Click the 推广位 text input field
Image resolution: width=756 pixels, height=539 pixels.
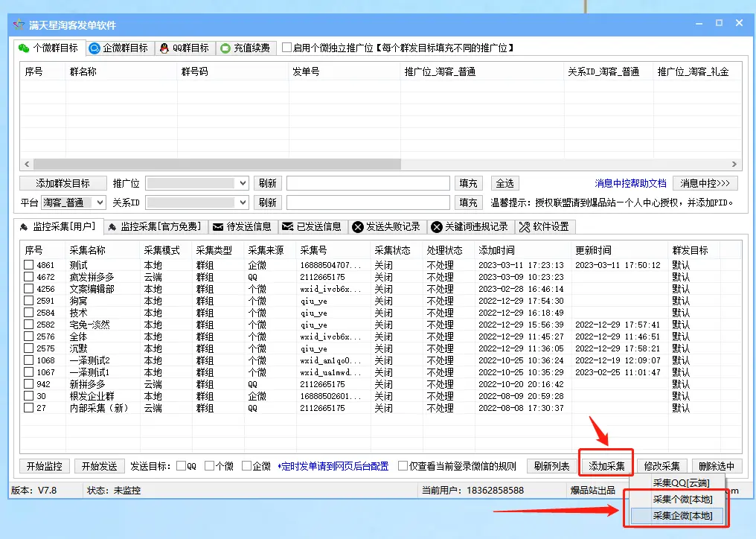[x=368, y=183]
